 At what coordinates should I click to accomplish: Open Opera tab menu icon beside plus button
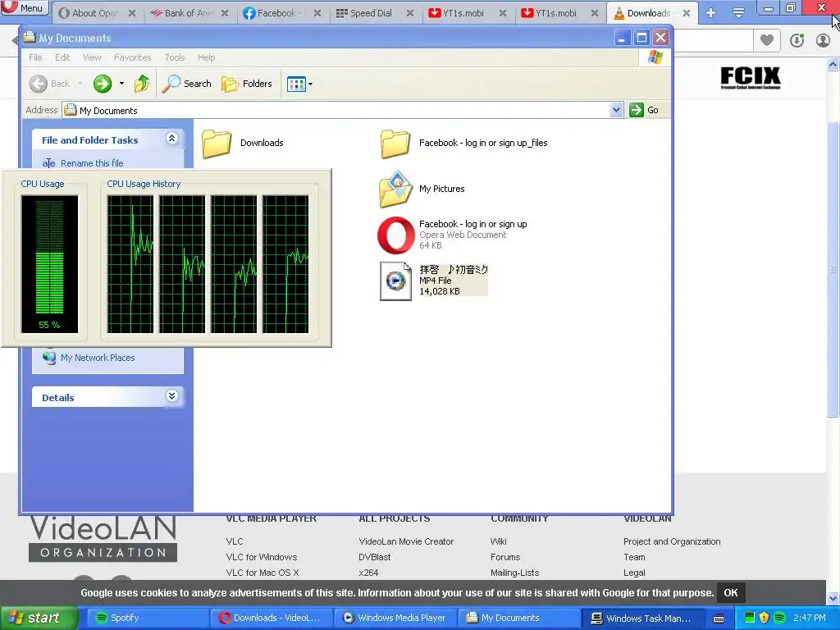click(738, 13)
